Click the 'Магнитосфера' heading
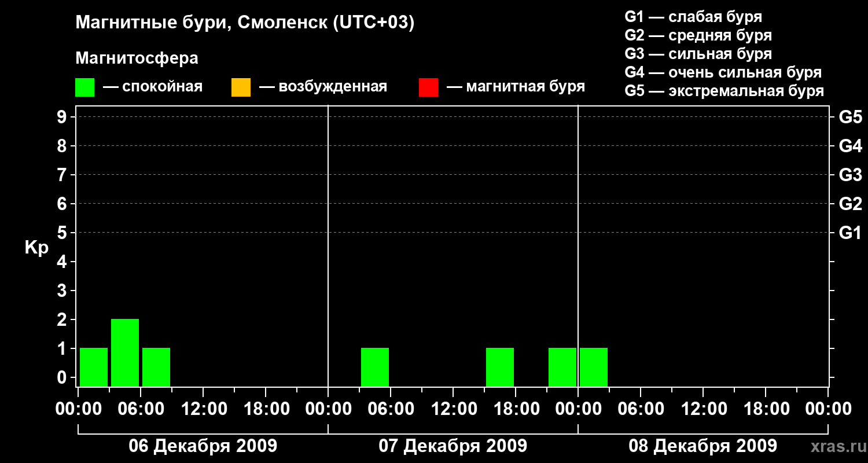The width and height of the screenshot is (868, 463). (137, 58)
